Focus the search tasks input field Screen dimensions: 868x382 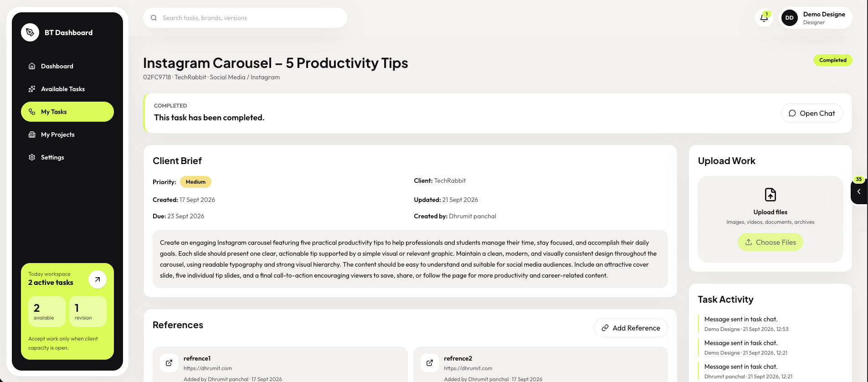tap(245, 18)
